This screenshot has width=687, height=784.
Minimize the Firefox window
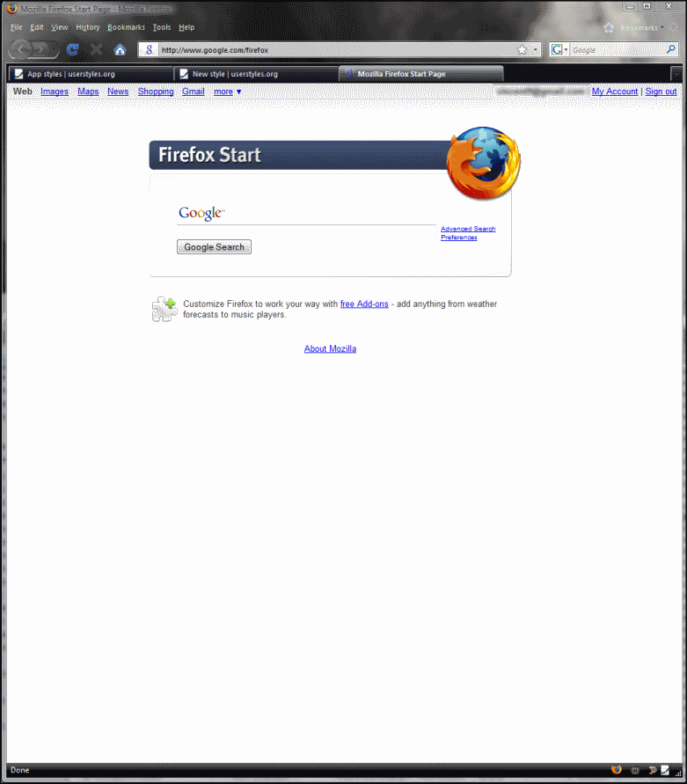pos(630,7)
